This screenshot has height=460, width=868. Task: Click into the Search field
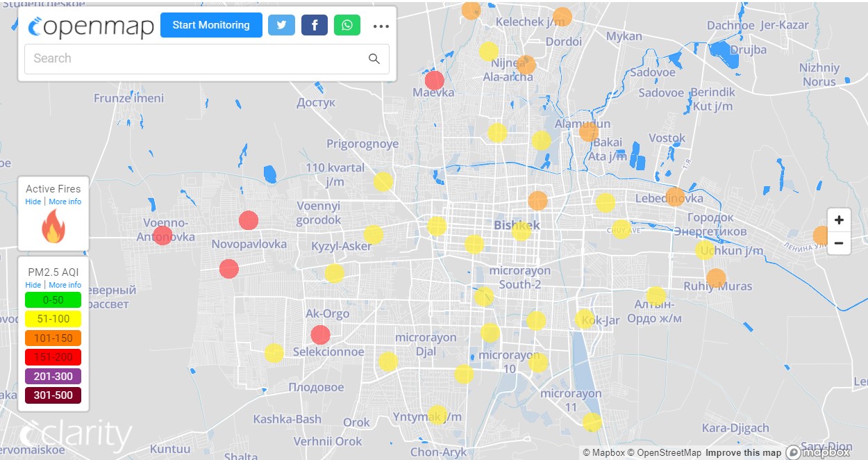194,59
